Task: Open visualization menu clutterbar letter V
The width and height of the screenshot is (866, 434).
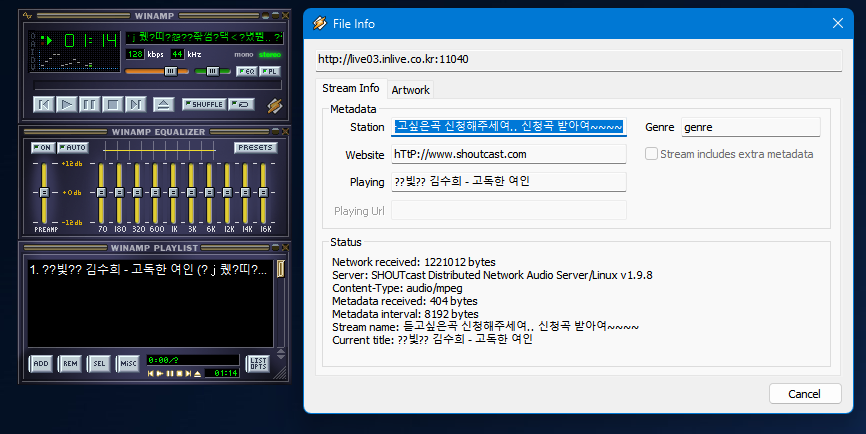Action: (x=33, y=66)
